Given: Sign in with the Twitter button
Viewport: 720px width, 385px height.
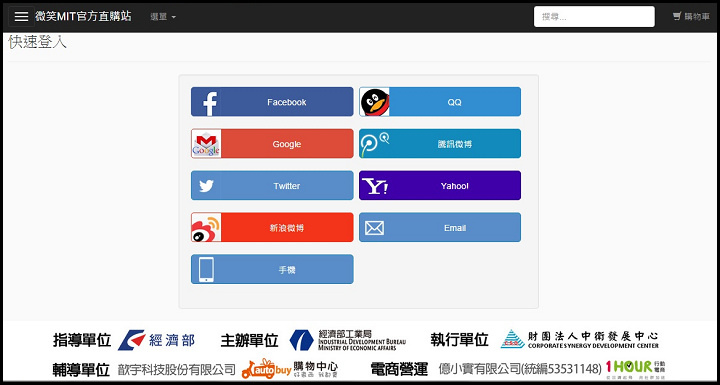Looking at the screenshot, I should [x=272, y=186].
